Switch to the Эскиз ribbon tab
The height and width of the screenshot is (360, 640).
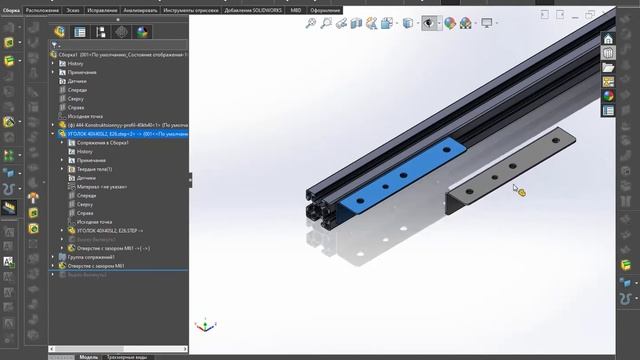point(73,10)
